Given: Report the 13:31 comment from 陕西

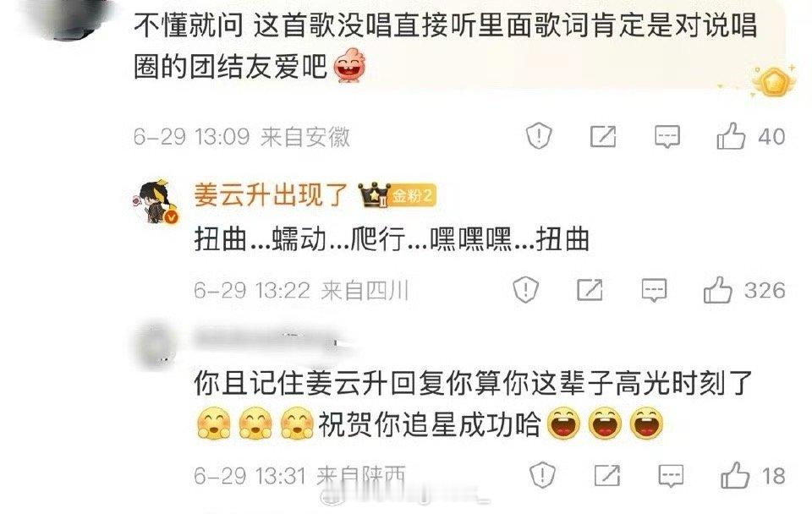Looking at the screenshot, I should point(542,474).
